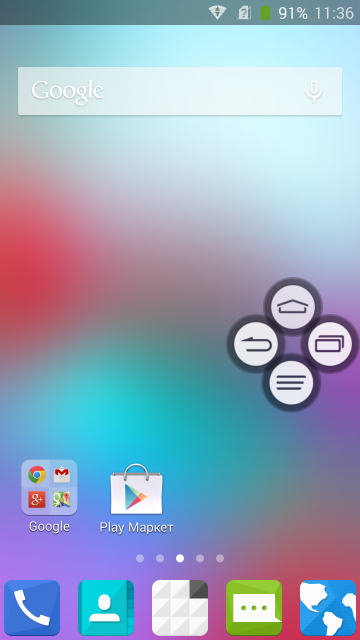Switch to first home screen page dot
Screen dimensions: 360x640
click(140, 558)
